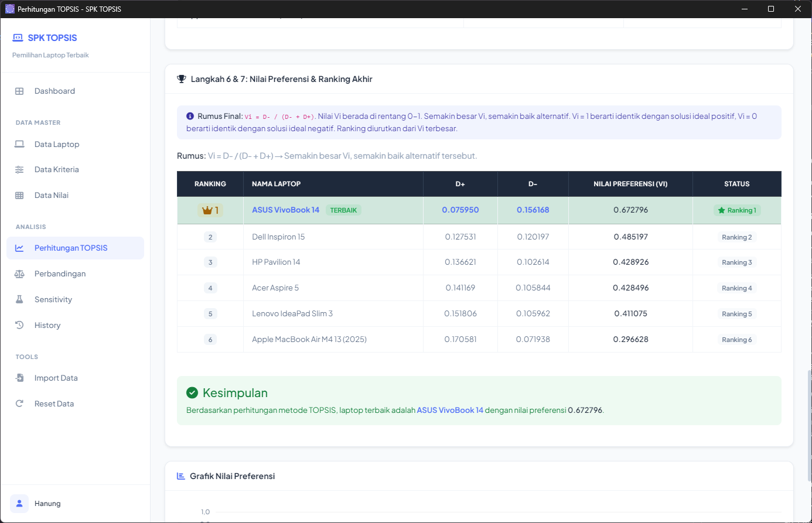
Task: Click the info icon beside Rumus Final
Action: pos(190,116)
